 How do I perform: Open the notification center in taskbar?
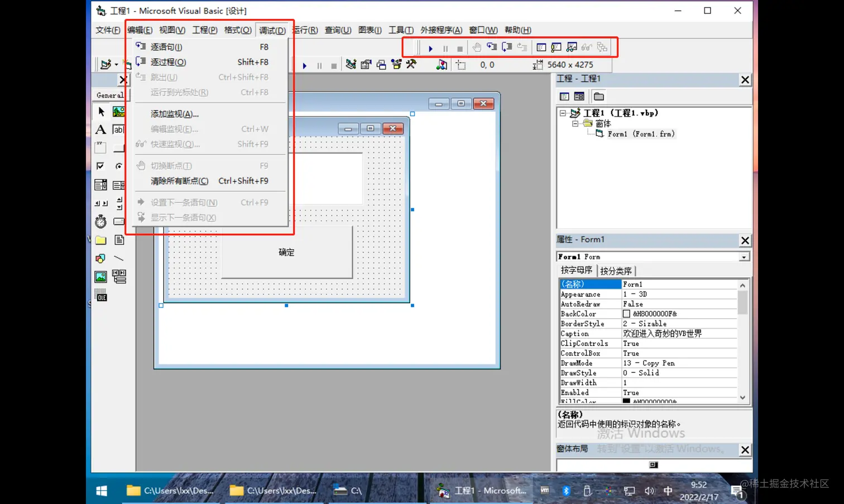[737, 491]
